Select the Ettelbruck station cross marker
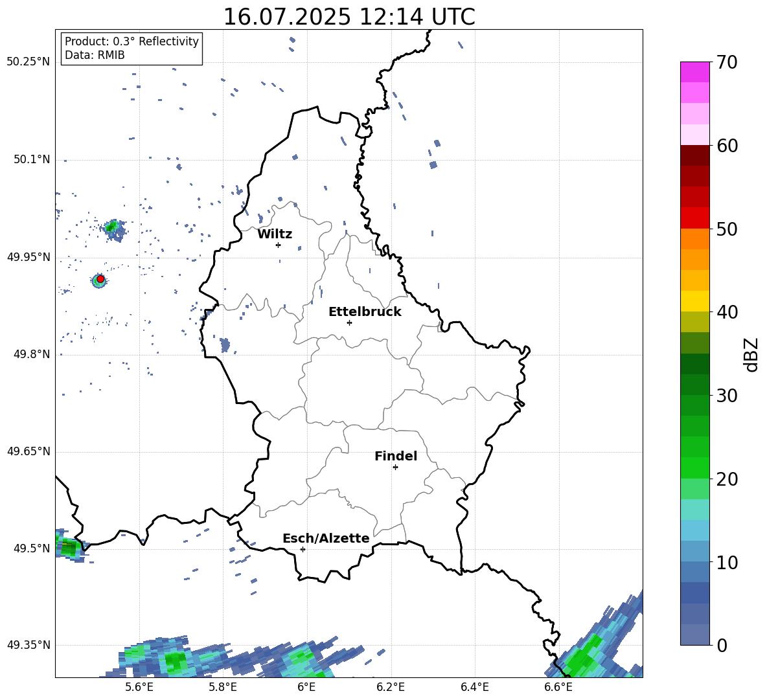The height and width of the screenshot is (700, 767). pos(349,322)
